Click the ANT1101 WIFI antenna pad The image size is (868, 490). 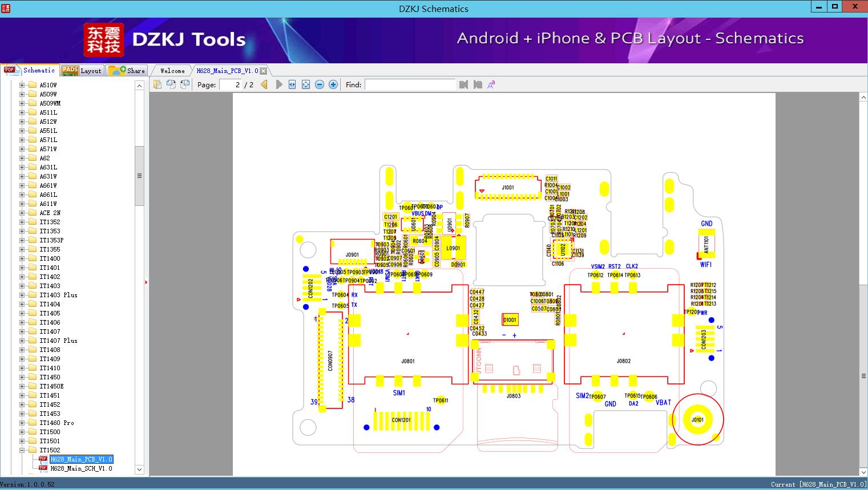pyautogui.click(x=706, y=244)
